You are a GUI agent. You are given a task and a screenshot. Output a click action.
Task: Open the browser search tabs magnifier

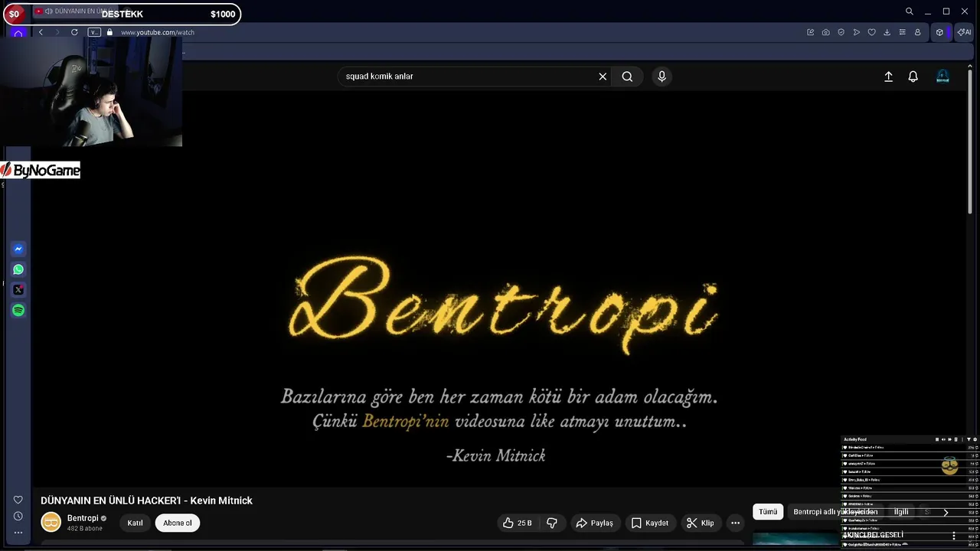(x=910, y=11)
